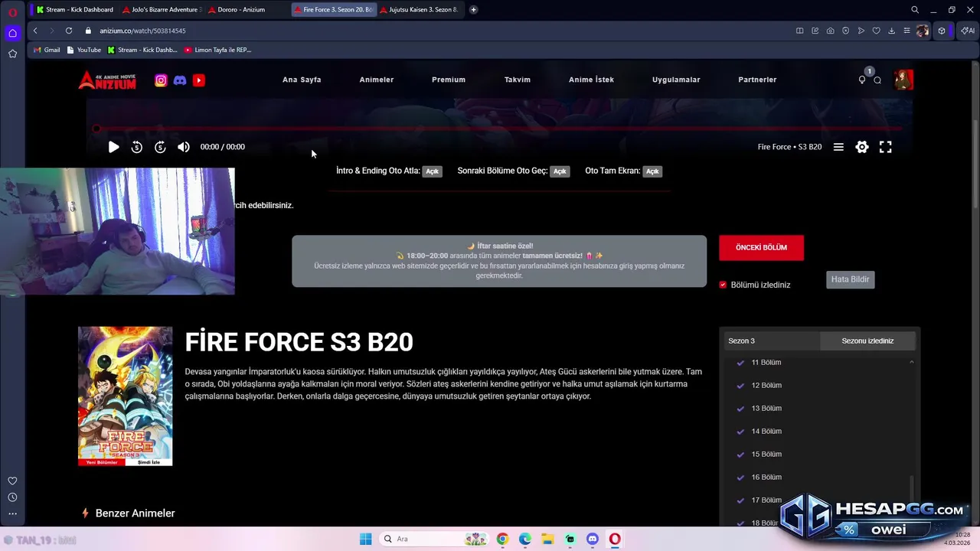Select episode 14 Bölüm

[x=766, y=432]
